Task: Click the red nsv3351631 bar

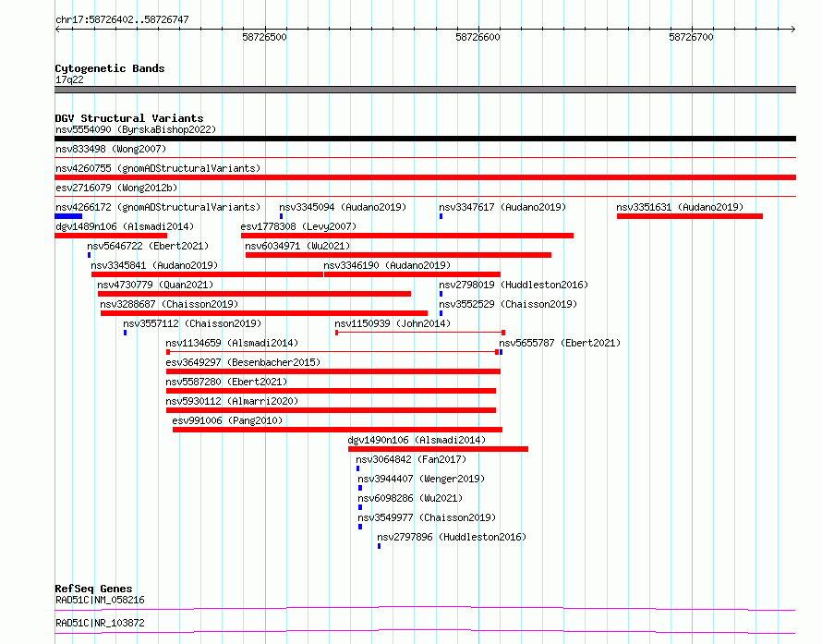Action: (x=690, y=216)
